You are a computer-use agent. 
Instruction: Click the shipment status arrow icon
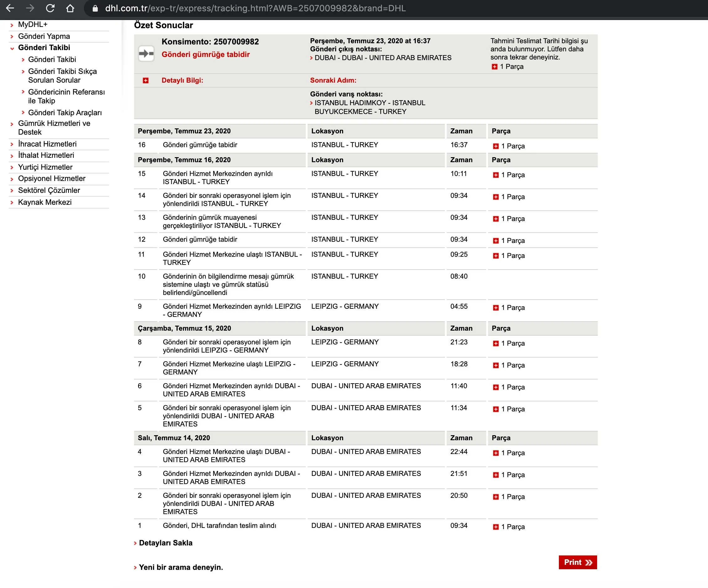point(146,54)
